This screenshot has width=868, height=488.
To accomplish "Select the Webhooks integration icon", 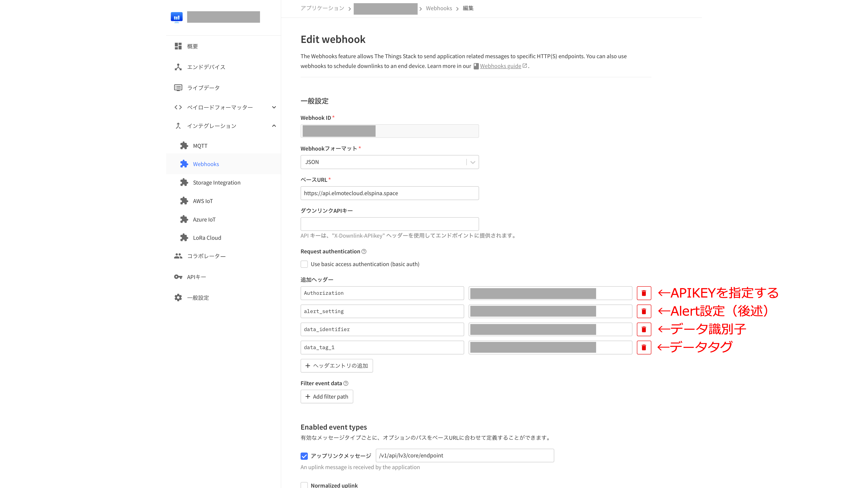I will (x=184, y=164).
